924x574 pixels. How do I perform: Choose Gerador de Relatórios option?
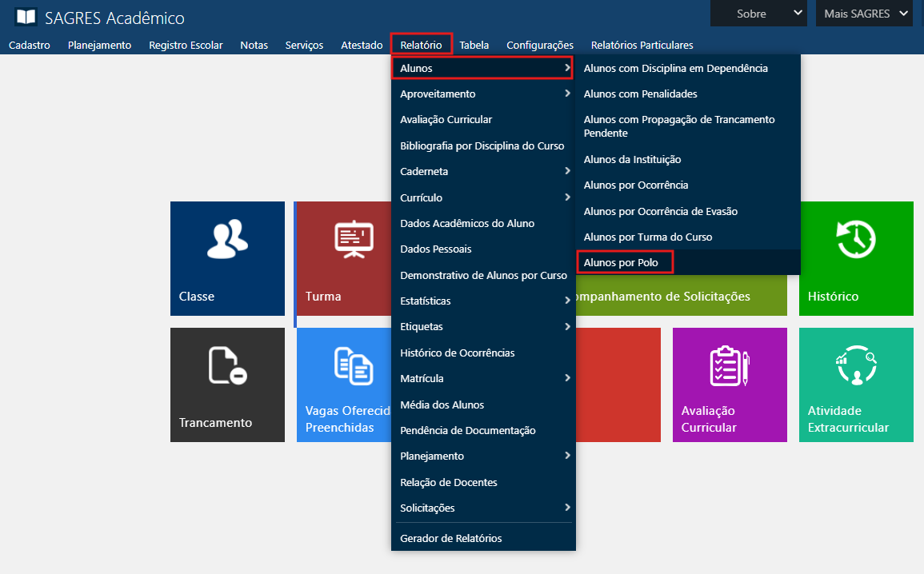click(451, 538)
